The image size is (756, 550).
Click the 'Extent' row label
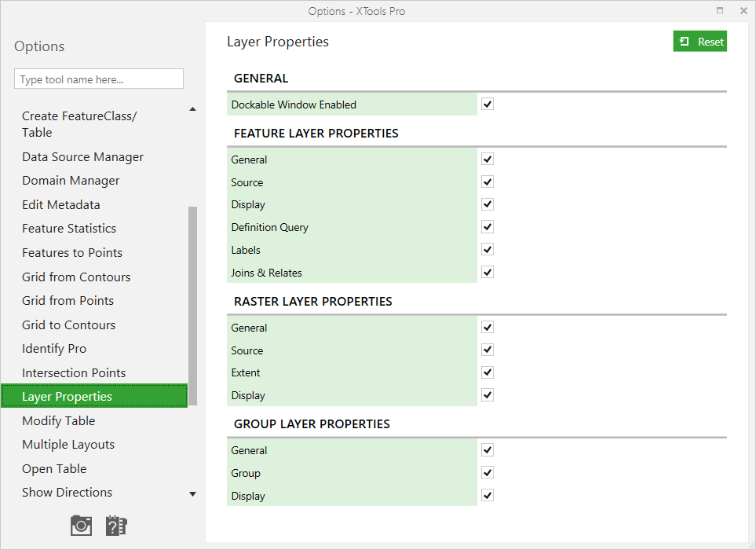pyautogui.click(x=246, y=372)
